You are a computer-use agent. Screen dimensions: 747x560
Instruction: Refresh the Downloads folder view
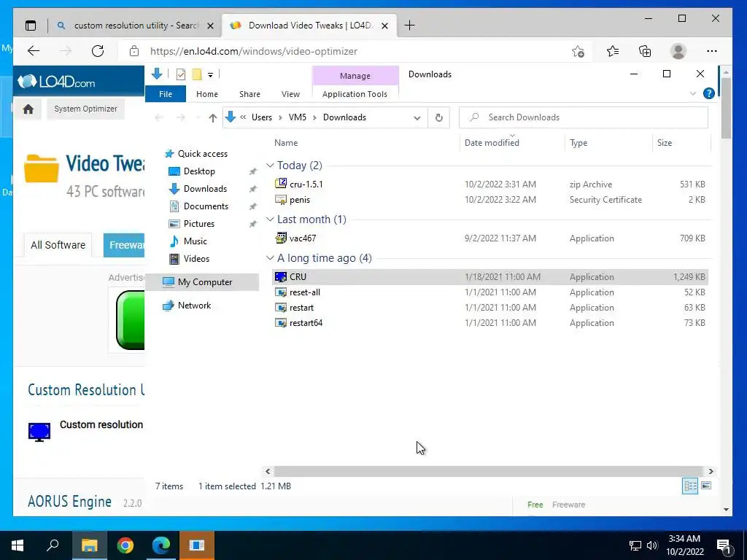click(438, 117)
